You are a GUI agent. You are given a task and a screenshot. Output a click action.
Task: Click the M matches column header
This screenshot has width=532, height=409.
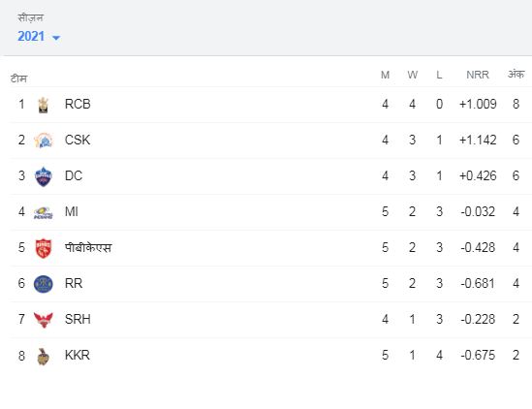[385, 75]
